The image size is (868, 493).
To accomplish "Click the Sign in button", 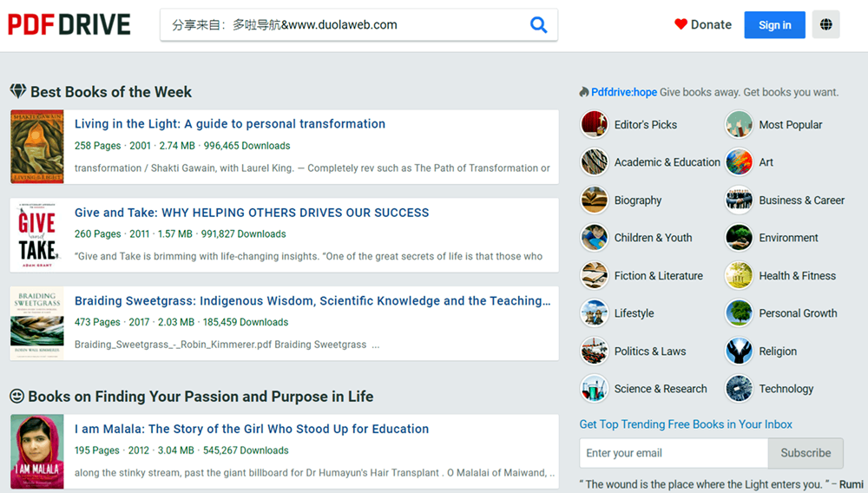I will [x=774, y=25].
